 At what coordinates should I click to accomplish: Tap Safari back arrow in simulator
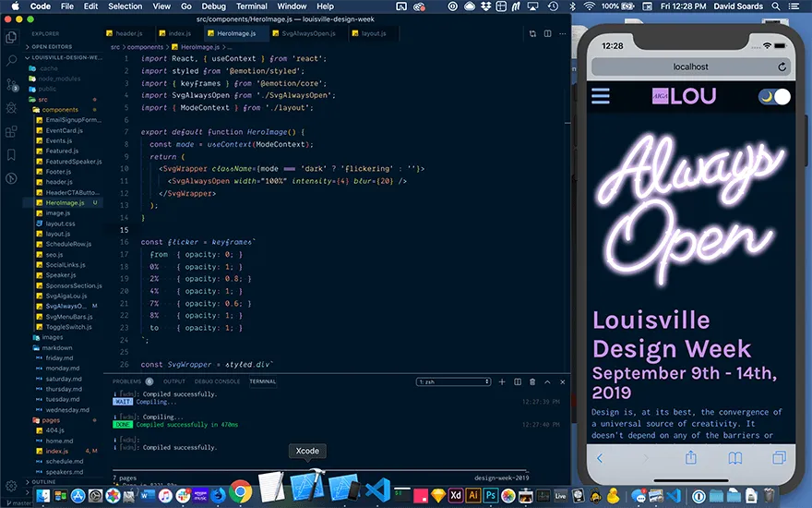point(600,458)
